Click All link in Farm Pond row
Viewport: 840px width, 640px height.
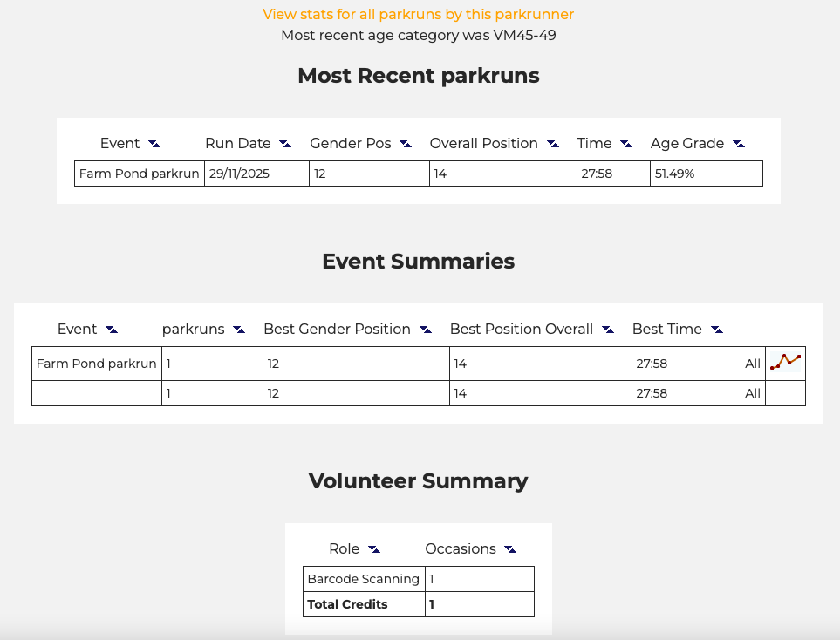click(x=753, y=364)
